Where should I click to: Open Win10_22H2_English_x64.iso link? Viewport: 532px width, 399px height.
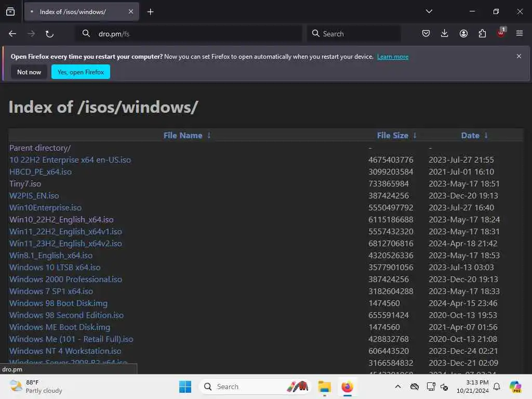[x=61, y=220]
